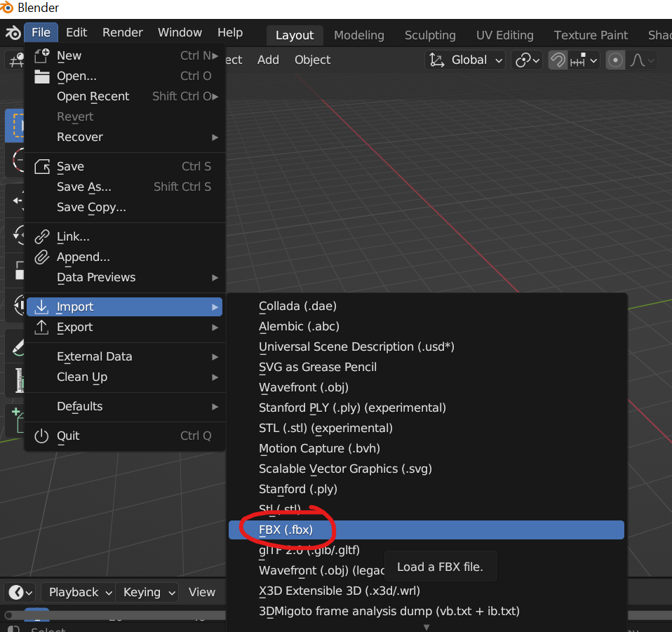Select Collada (.dae) import option
Image resolution: width=672 pixels, height=632 pixels.
[426, 307]
